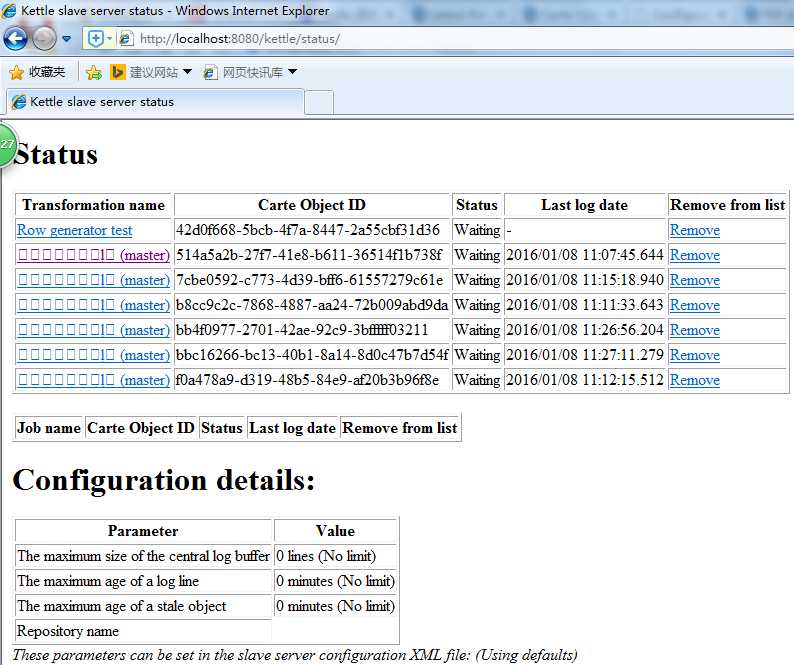Open the 网页快讯库 web slice gallery
This screenshot has width=794, height=665.
(244, 72)
